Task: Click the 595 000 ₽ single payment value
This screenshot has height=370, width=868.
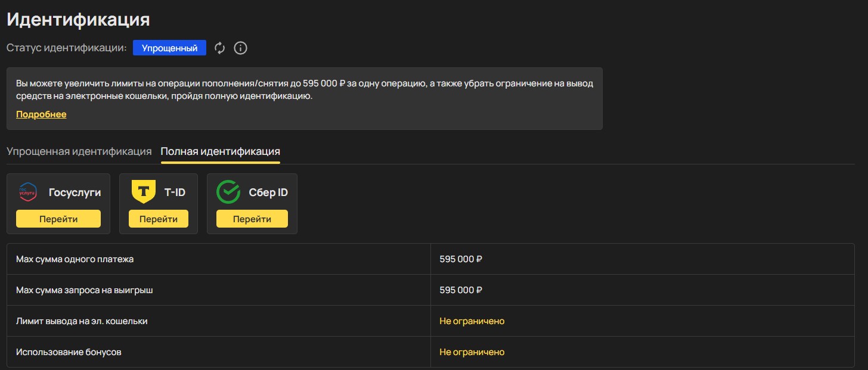Action: point(461,259)
